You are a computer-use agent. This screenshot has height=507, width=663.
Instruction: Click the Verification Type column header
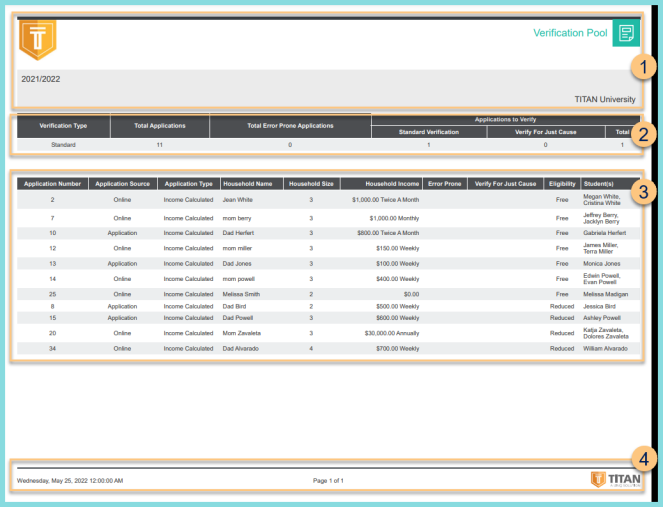point(63,126)
